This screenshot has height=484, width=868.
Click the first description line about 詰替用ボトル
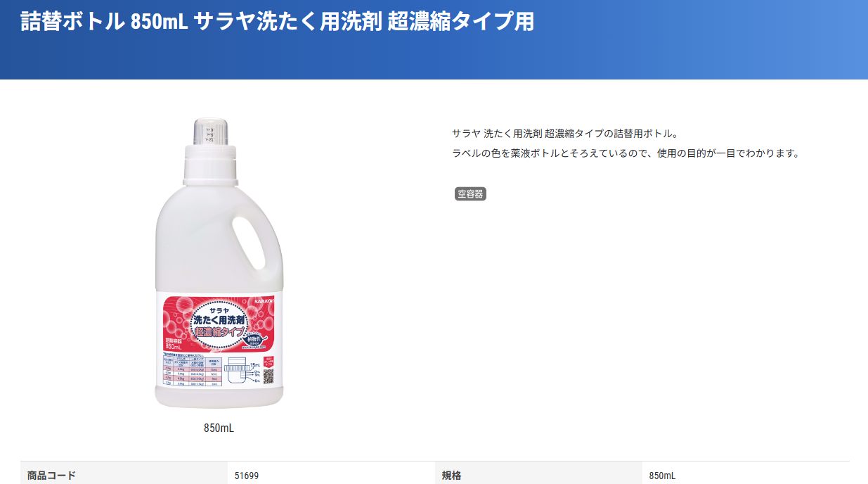pos(564,133)
